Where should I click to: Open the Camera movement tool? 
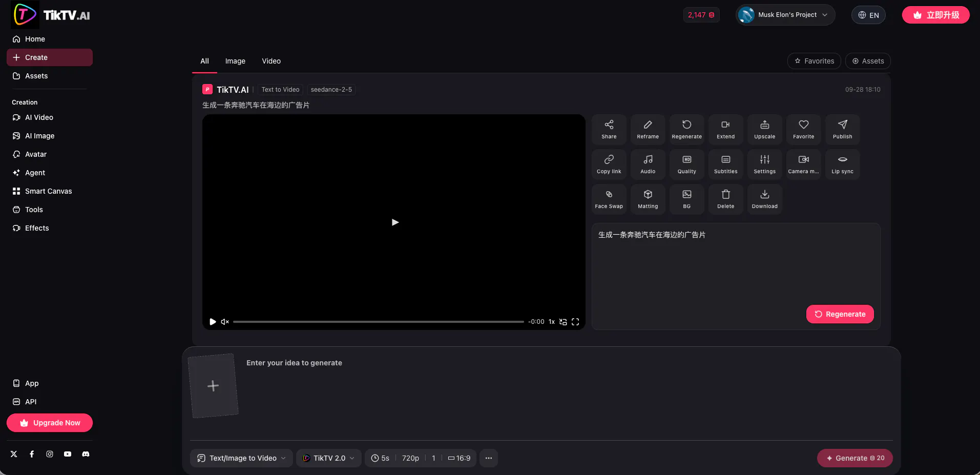(x=803, y=164)
